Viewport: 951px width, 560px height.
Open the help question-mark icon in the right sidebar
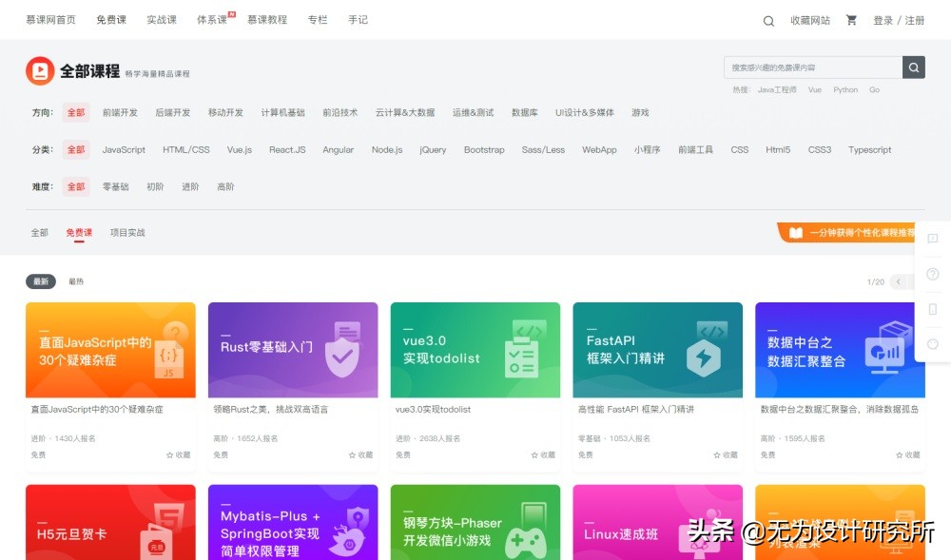(x=933, y=273)
